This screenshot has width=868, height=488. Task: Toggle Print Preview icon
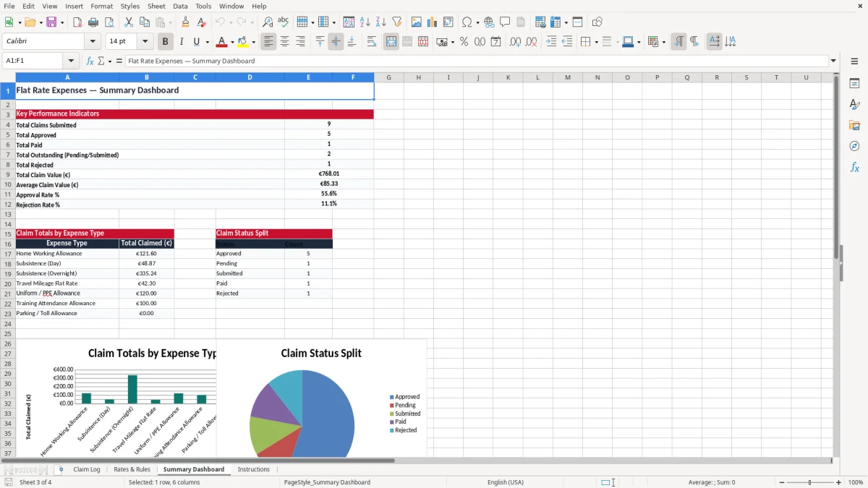click(109, 22)
